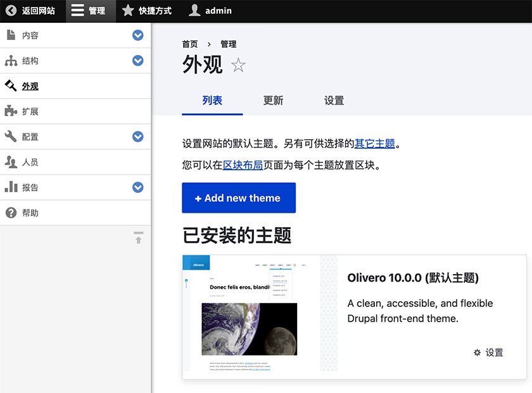Expand the 内容 submenu chevron

[137, 35]
